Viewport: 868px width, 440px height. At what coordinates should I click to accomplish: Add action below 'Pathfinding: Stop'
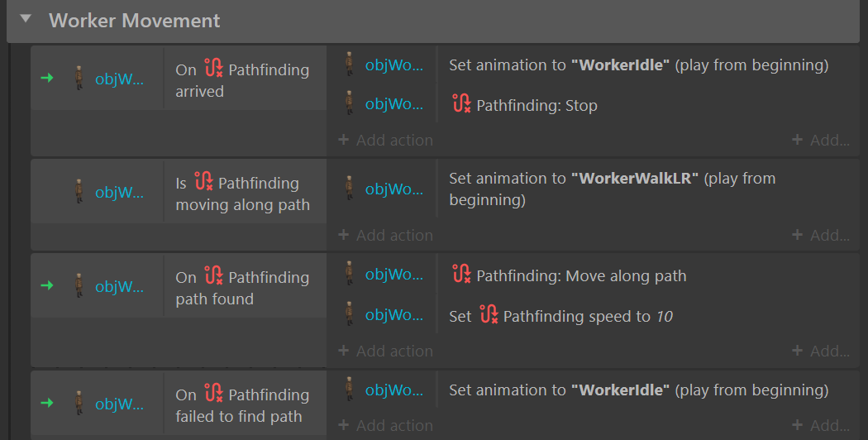coord(386,141)
